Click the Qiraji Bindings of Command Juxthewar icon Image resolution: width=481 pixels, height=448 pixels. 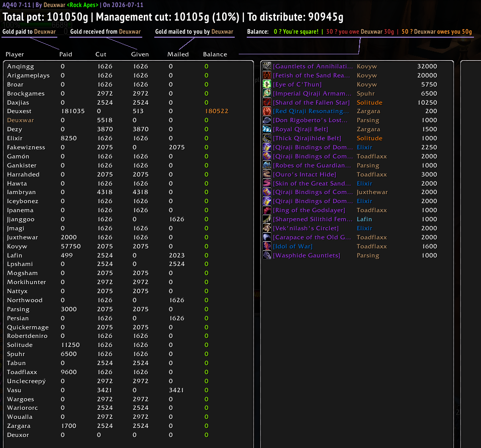tap(267, 192)
